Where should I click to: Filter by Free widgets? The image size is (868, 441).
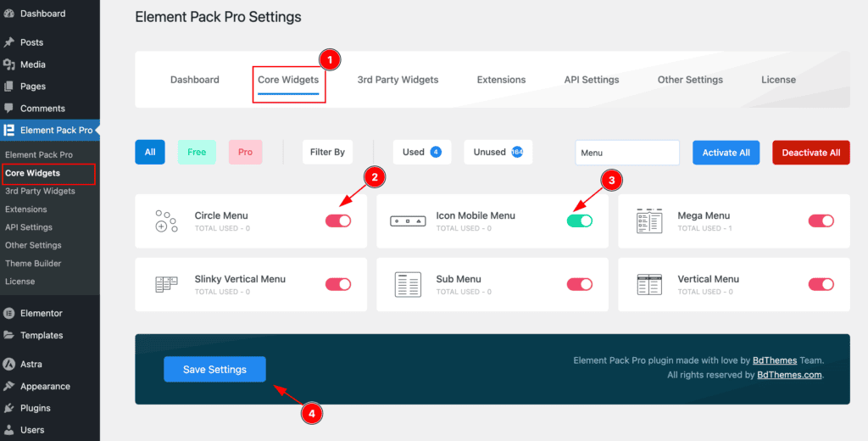pos(197,152)
